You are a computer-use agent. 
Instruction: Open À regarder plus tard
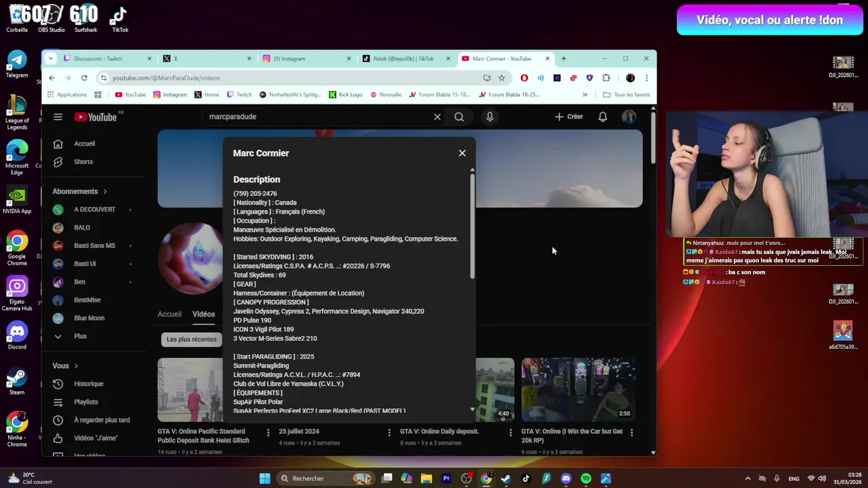pos(101,420)
